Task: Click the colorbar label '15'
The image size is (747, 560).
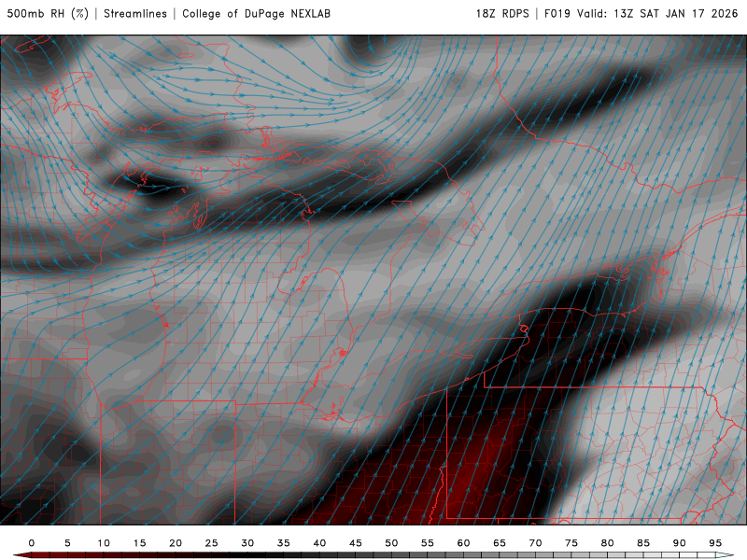Action: 139,543
